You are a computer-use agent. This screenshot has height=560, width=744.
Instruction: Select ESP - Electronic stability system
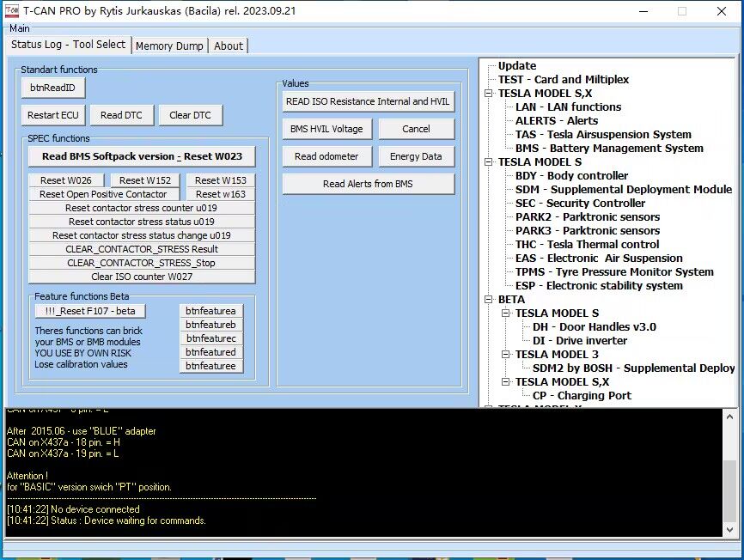tap(600, 286)
